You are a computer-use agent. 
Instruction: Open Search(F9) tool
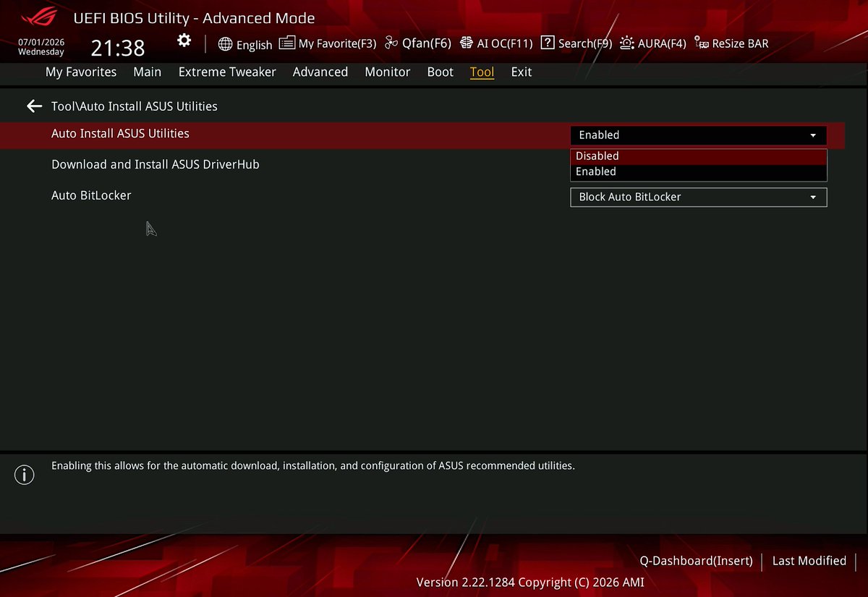576,43
